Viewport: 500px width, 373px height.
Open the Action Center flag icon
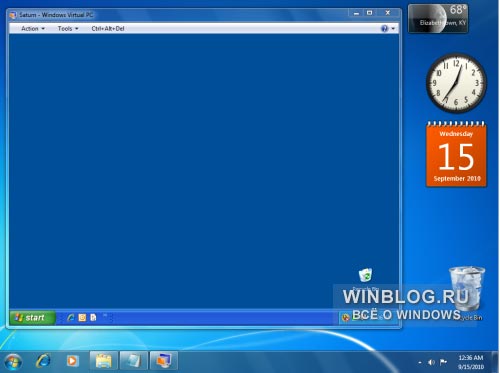click(x=443, y=362)
